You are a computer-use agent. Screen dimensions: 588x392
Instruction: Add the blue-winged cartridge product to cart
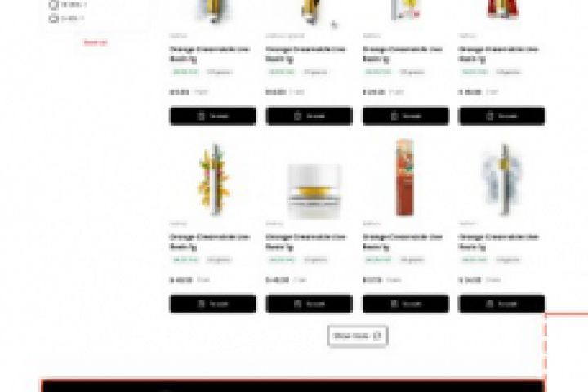pos(501,304)
